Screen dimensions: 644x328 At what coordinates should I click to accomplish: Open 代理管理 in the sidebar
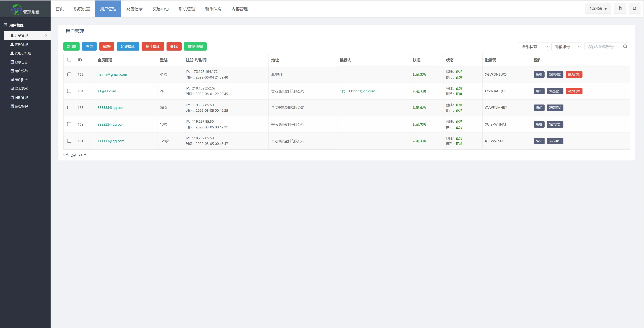(21, 44)
